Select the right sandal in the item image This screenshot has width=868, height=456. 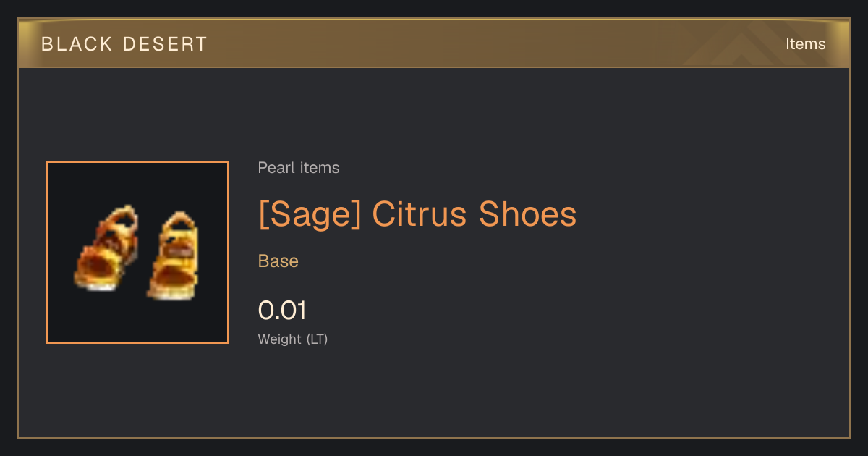[173, 256]
